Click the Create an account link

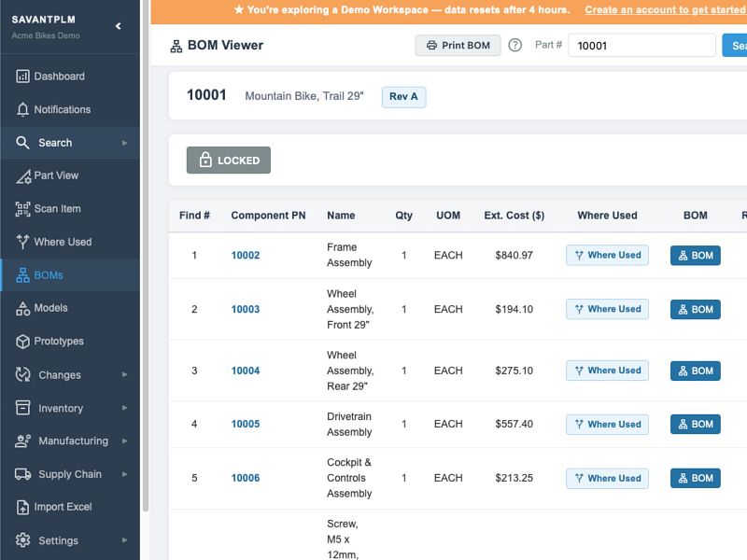666,10
